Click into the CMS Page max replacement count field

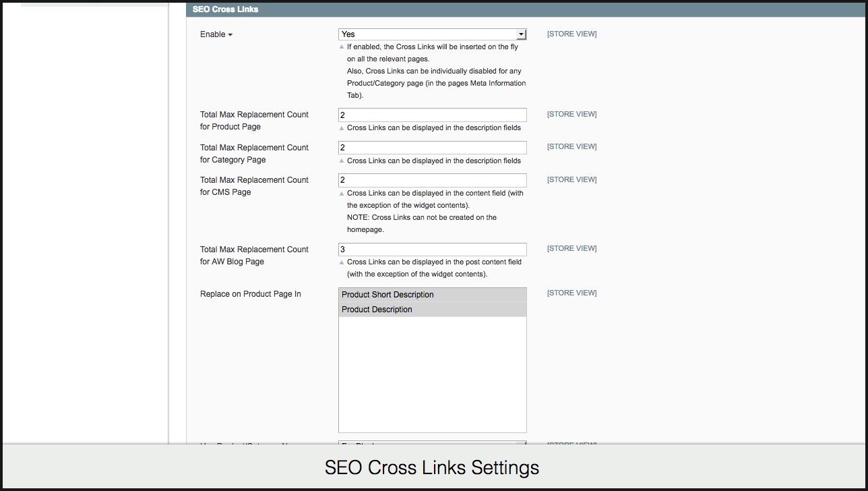[x=432, y=180]
